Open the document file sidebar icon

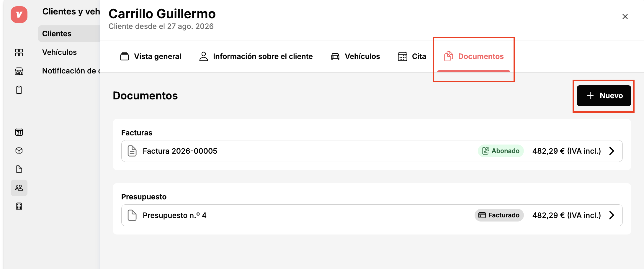(x=19, y=169)
